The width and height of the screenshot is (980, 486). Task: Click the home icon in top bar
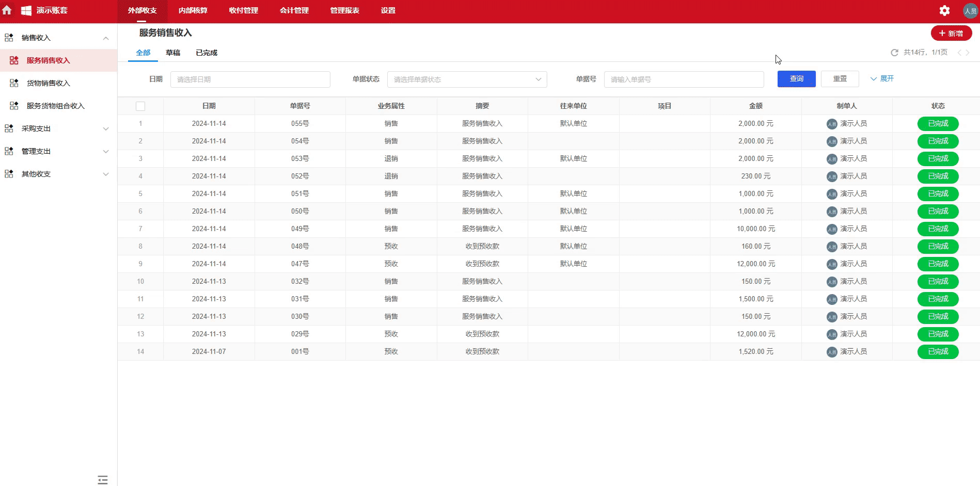click(7, 10)
